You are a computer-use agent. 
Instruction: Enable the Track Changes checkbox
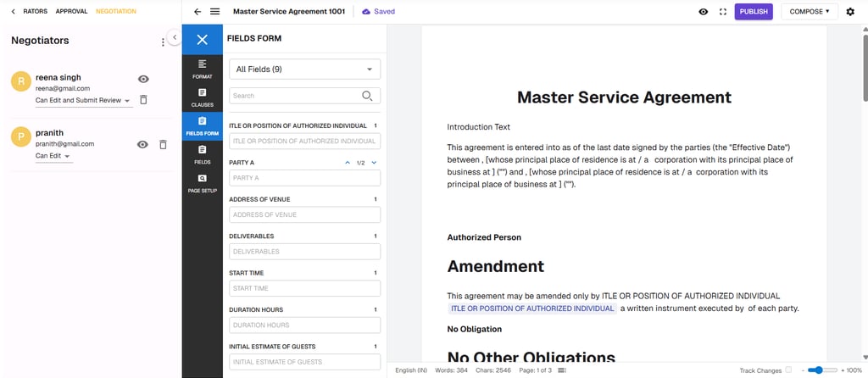point(789,370)
